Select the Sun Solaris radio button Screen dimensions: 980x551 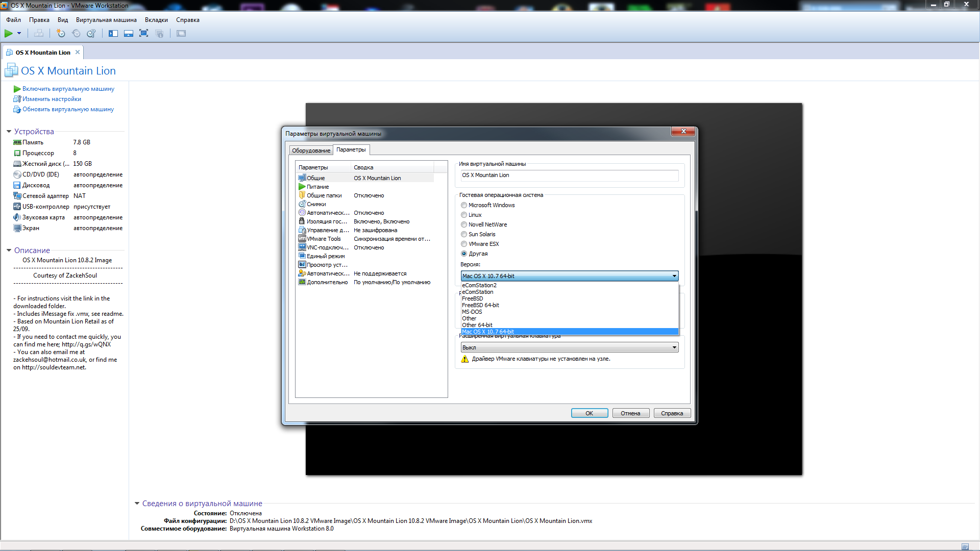464,234
